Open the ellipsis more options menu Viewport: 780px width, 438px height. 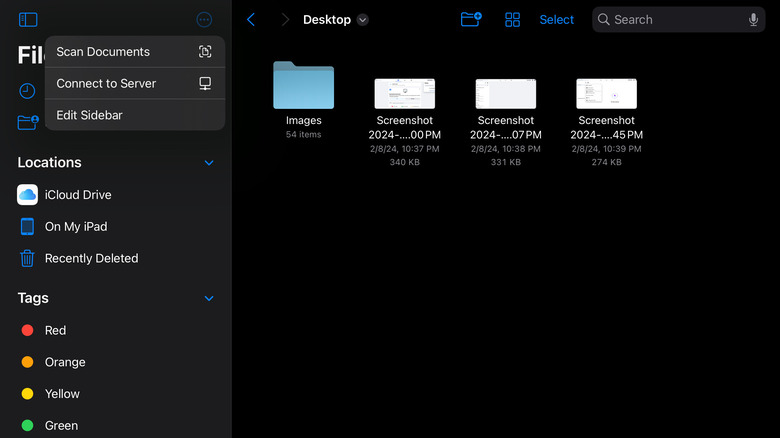[204, 19]
